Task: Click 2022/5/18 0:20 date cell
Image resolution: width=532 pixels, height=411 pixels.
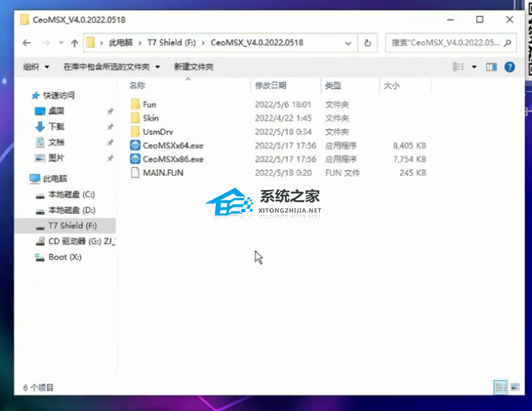Action: pyautogui.click(x=283, y=173)
